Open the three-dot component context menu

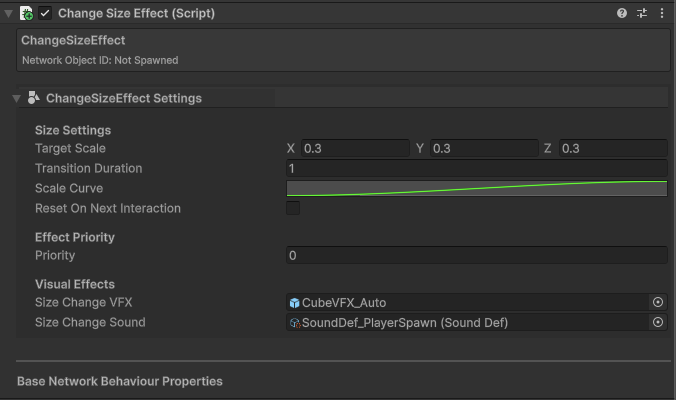(x=661, y=14)
